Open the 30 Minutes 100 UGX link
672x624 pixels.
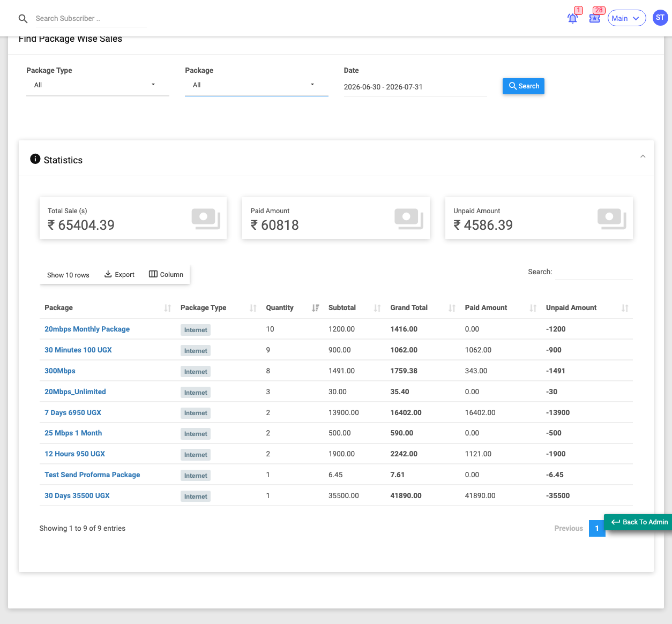pyautogui.click(x=78, y=350)
